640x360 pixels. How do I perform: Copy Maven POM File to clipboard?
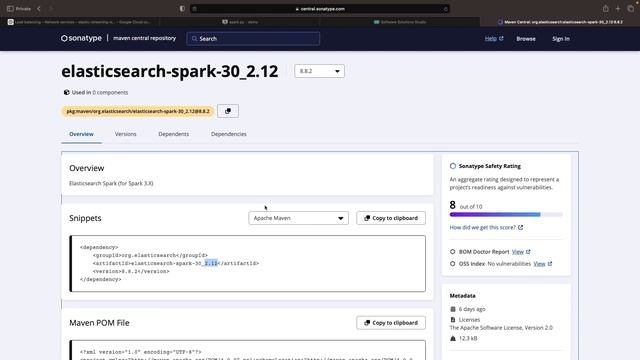click(391, 323)
